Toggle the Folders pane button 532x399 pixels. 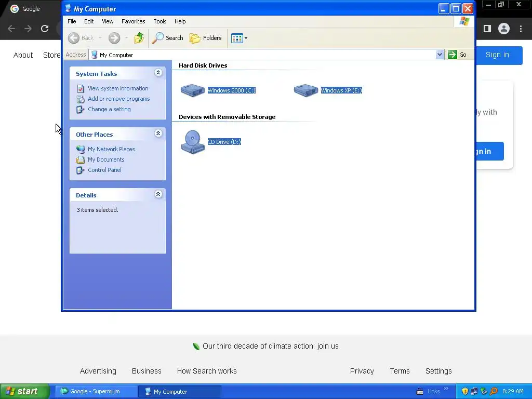(x=206, y=38)
